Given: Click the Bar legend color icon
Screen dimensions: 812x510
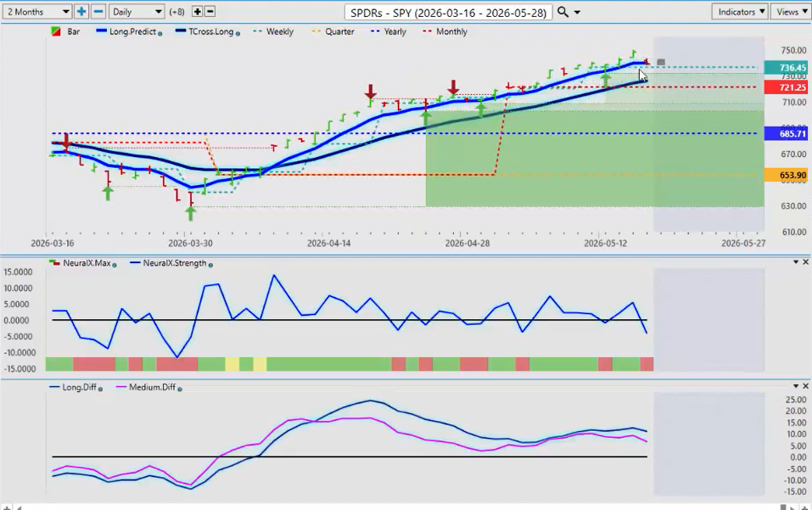Looking at the screenshot, I should [57, 31].
